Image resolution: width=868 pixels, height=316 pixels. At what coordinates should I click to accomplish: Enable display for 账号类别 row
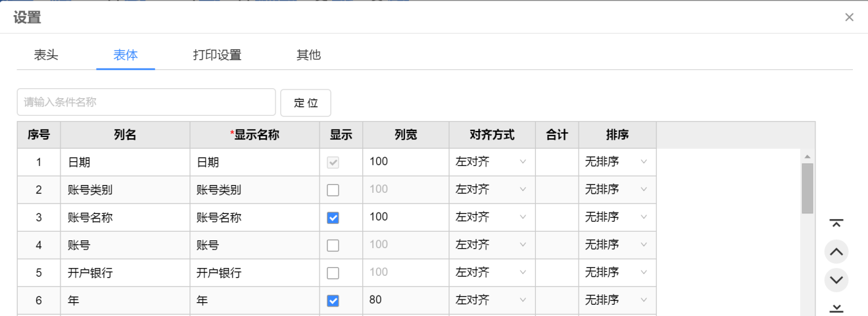click(x=333, y=190)
